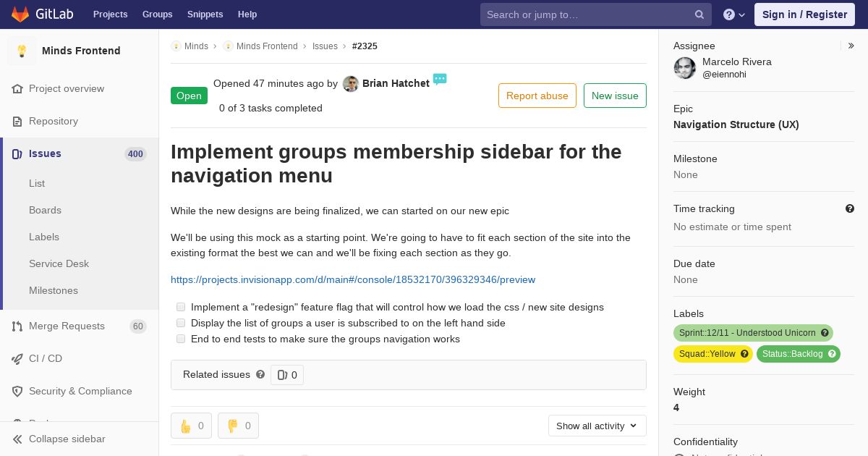Open the Show all activity dropdown

point(597,426)
